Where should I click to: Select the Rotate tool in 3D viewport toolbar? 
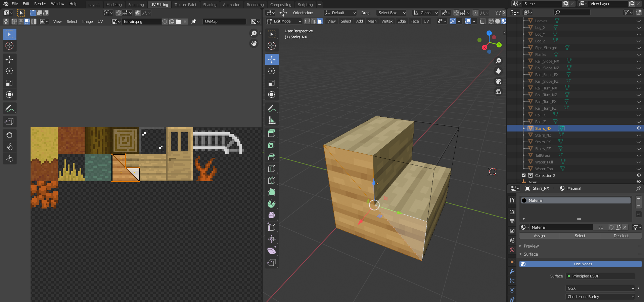272,71
